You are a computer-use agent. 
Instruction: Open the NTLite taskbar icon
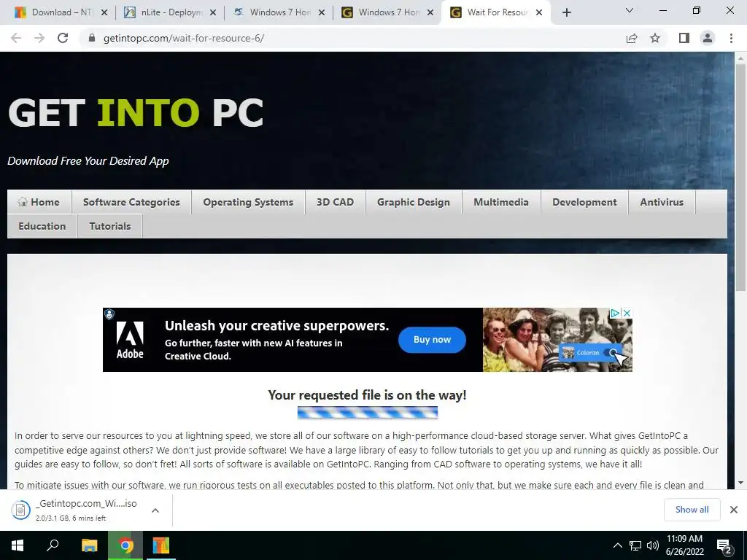point(160,545)
